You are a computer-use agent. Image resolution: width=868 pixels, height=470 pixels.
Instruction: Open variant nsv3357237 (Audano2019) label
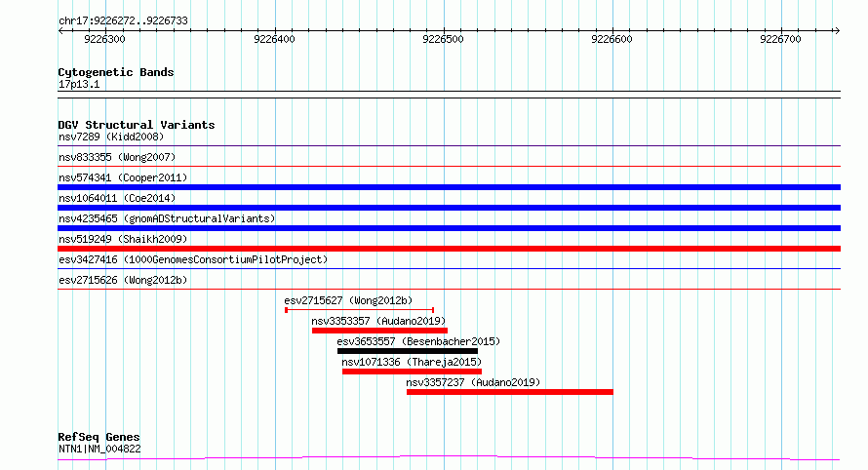click(x=473, y=382)
